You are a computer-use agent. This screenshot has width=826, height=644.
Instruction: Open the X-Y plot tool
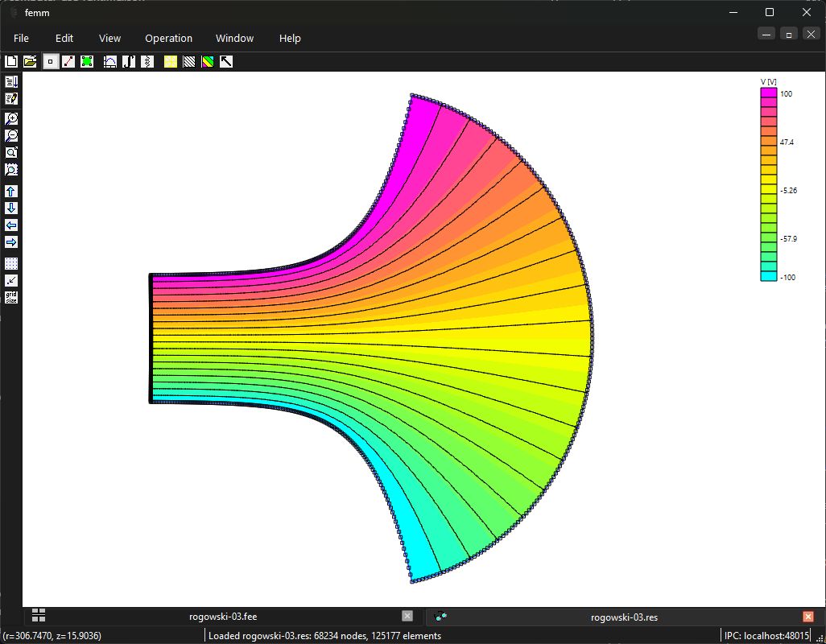(110, 62)
